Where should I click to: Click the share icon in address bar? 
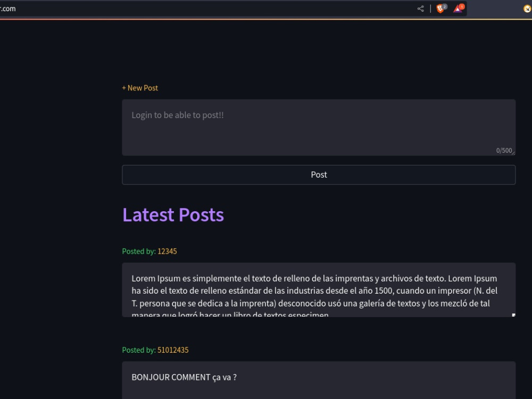(420, 9)
